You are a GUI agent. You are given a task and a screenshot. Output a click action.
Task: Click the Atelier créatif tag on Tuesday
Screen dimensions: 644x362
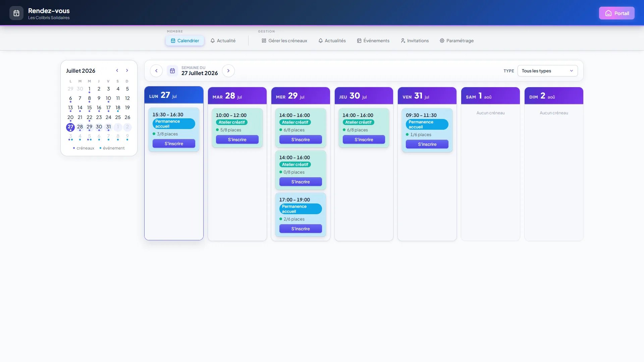tap(231, 122)
